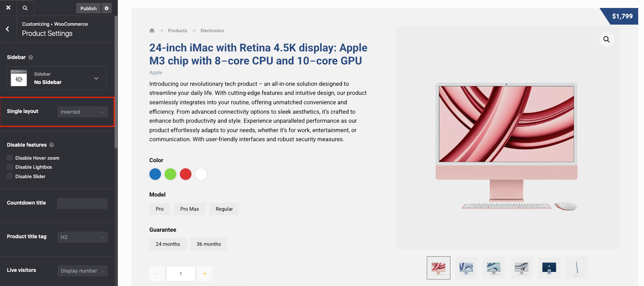Tick the Disable Slider checkbox
Viewport: 644px width, 286px height.
(x=10, y=176)
